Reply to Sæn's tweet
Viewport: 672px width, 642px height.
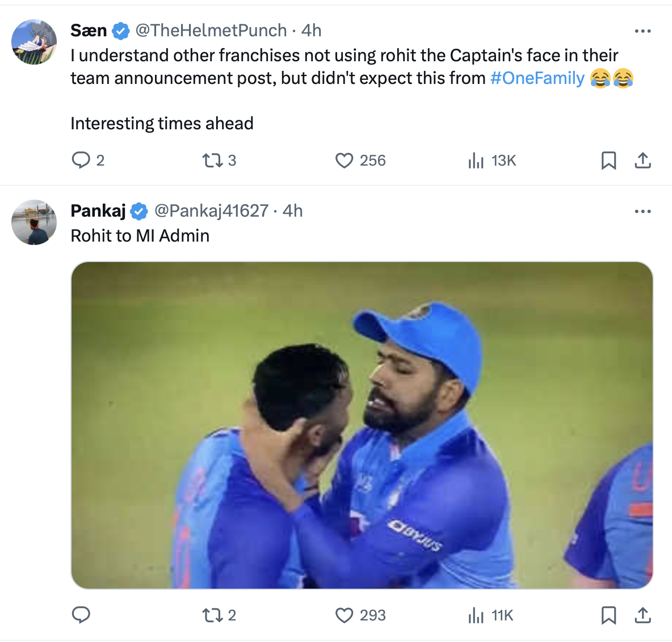click(81, 160)
